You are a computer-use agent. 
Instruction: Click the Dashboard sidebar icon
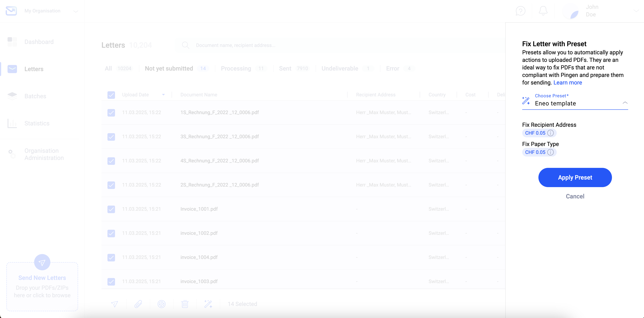(x=12, y=42)
